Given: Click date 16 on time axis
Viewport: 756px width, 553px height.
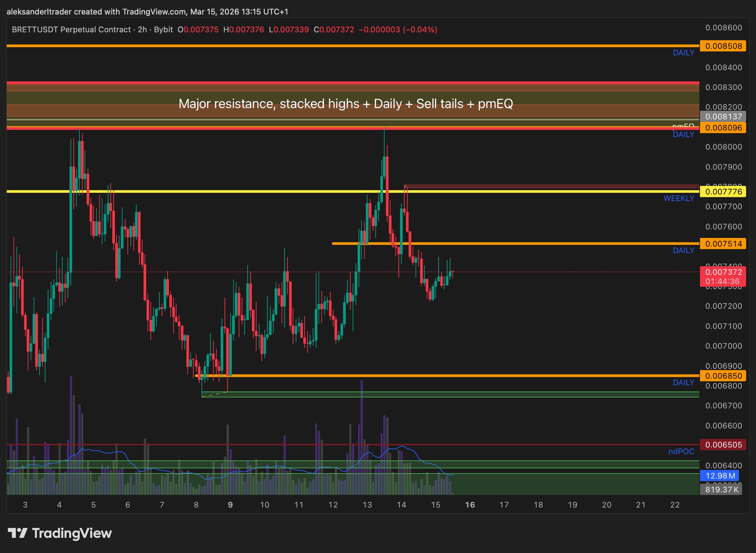Looking at the screenshot, I should pyautogui.click(x=470, y=505).
